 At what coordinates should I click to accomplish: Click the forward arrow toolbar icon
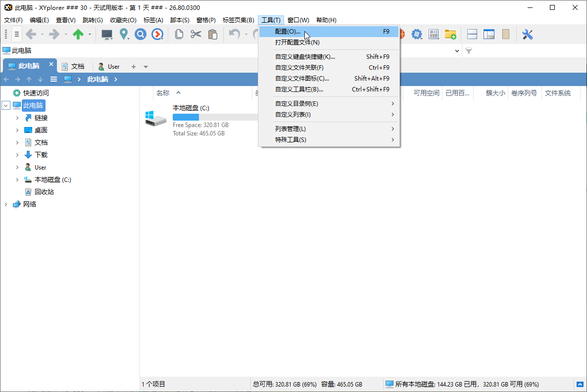pos(54,35)
